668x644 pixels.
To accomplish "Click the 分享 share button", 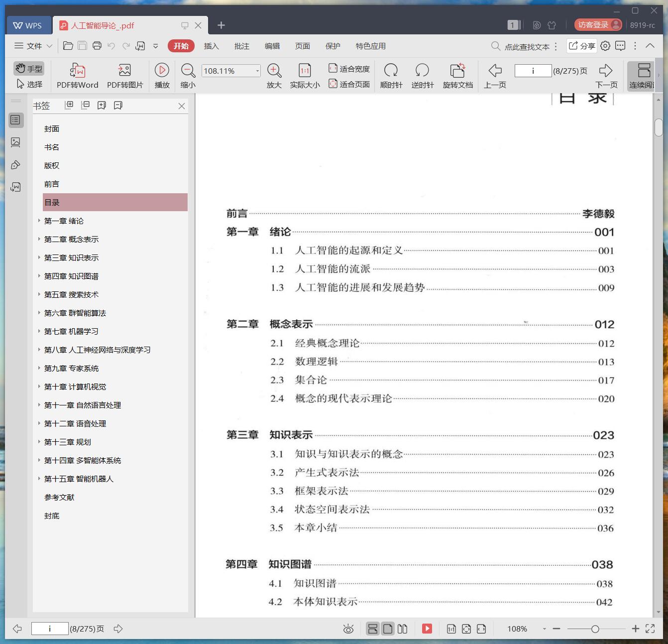I will click(x=581, y=46).
